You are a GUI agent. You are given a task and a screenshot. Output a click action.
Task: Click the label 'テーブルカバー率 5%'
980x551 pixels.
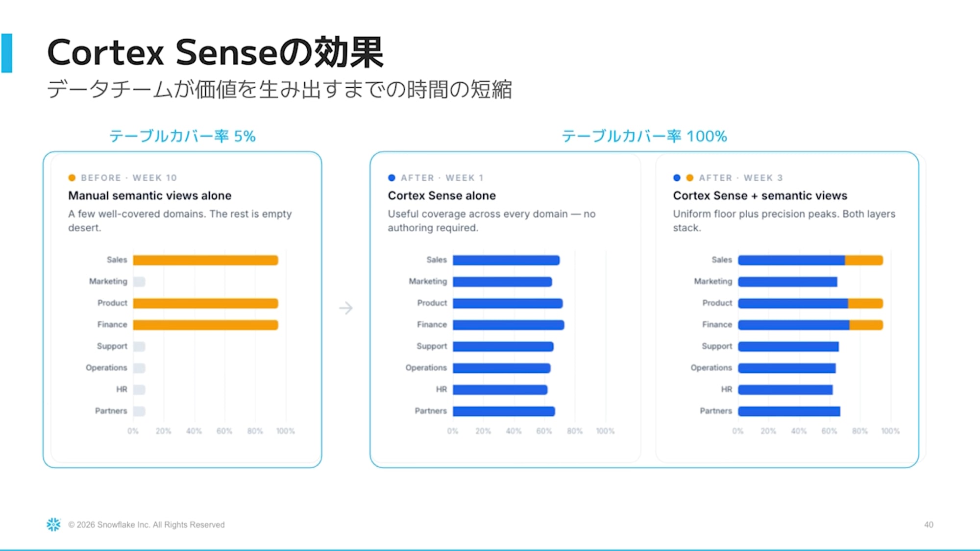[x=182, y=136]
